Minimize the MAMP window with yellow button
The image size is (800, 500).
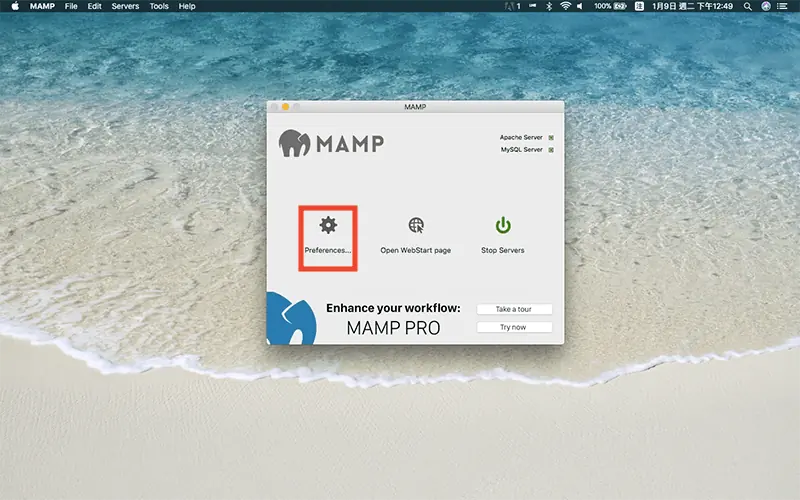[x=286, y=107]
